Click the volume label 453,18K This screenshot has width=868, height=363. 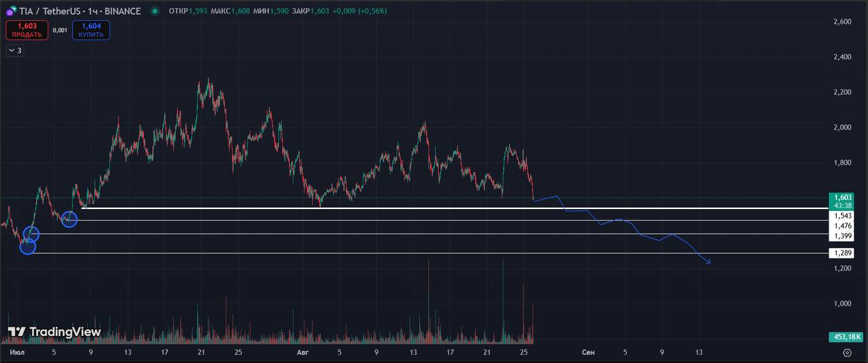pyautogui.click(x=846, y=337)
